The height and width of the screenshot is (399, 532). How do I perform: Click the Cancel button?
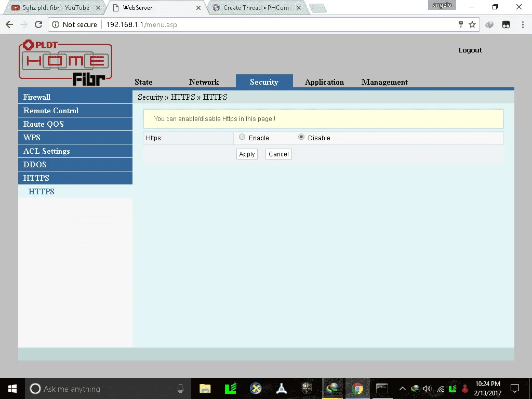point(278,154)
